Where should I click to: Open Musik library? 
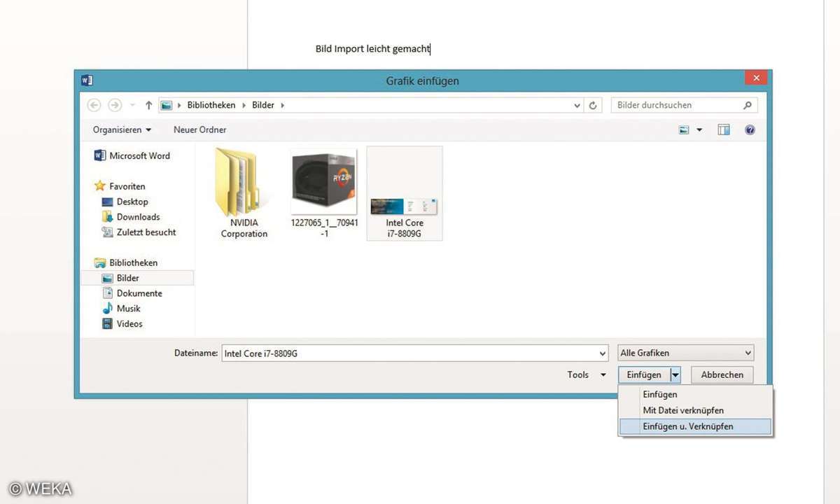coord(121,309)
